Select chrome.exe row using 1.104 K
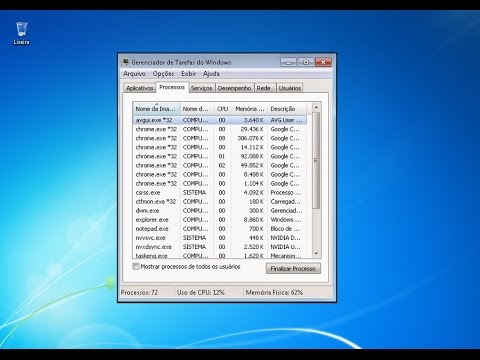This screenshot has height=360, width=480. (219, 183)
